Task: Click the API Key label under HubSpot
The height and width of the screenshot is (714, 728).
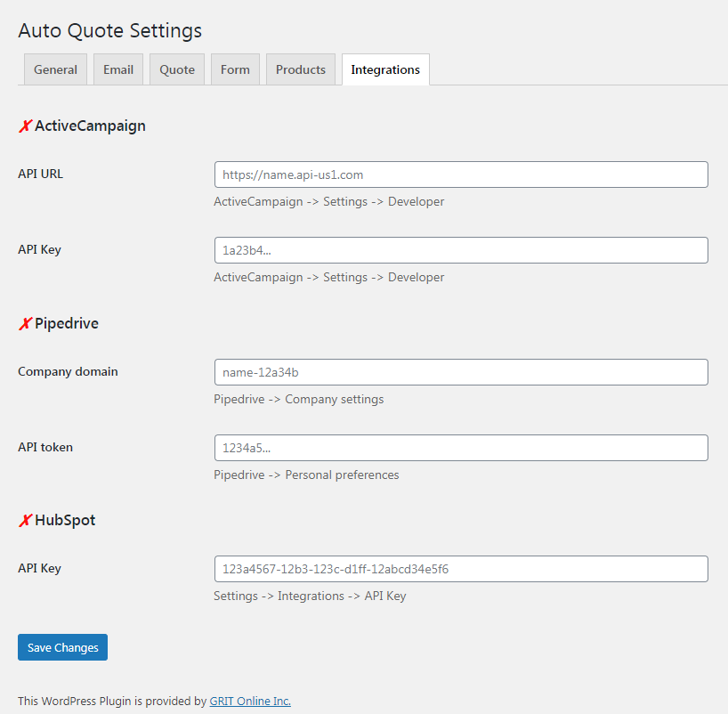Action: (39, 568)
